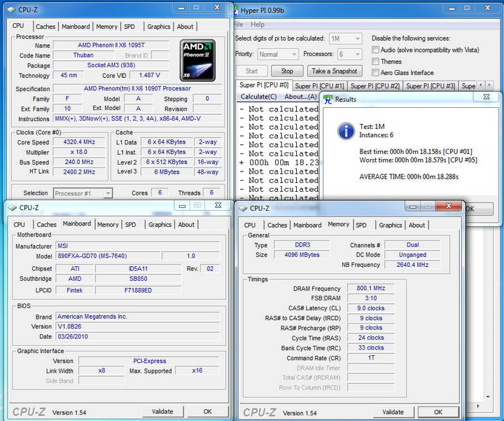This screenshot has height=421, width=504.
Task: Click the Hyper PI icon in Results title bar
Action: pos(328,99)
